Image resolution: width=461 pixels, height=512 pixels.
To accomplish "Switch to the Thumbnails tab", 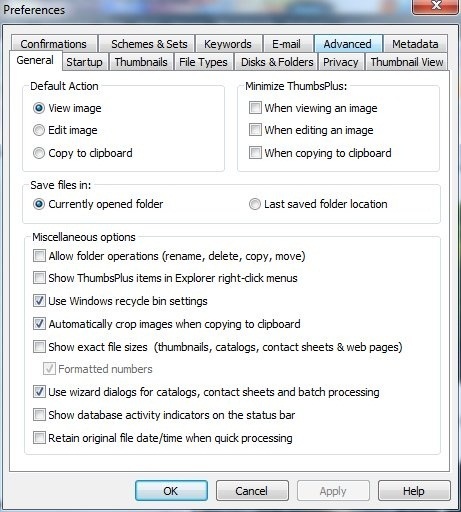I will [141, 62].
